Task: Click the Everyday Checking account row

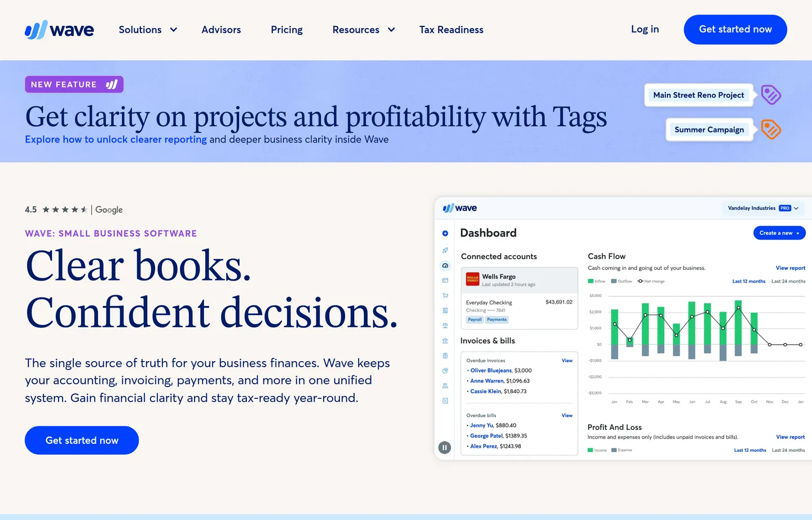Action: click(x=519, y=311)
